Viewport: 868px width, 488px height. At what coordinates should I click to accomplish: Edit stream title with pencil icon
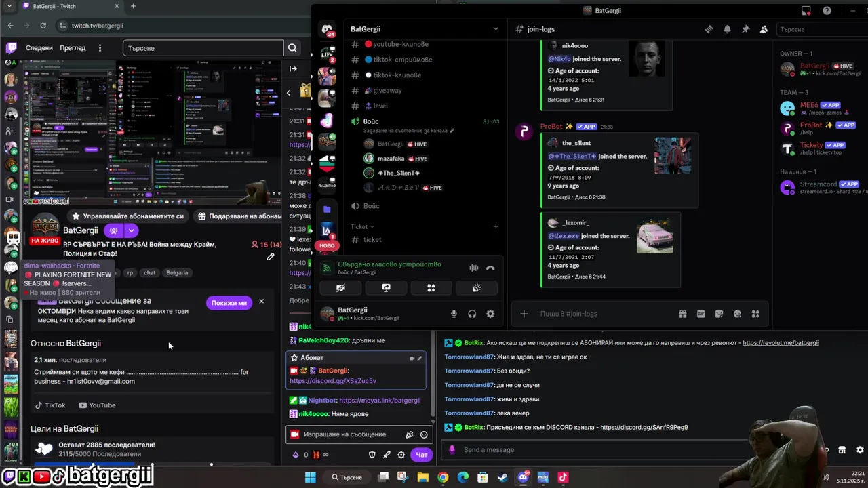pos(271,257)
